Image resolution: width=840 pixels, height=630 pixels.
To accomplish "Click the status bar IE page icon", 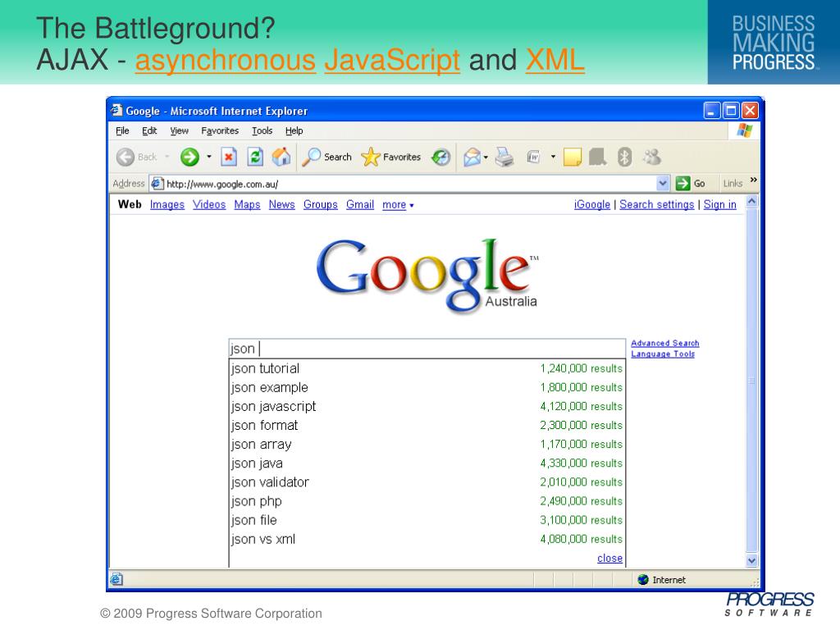I will [116, 579].
